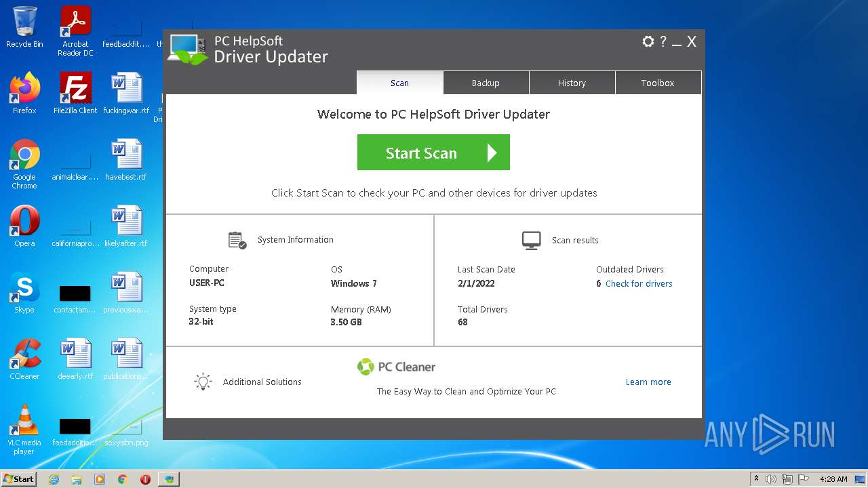The width and height of the screenshot is (868, 488).
Task: Click the '3.50 GB' memory value
Action: 346,322
